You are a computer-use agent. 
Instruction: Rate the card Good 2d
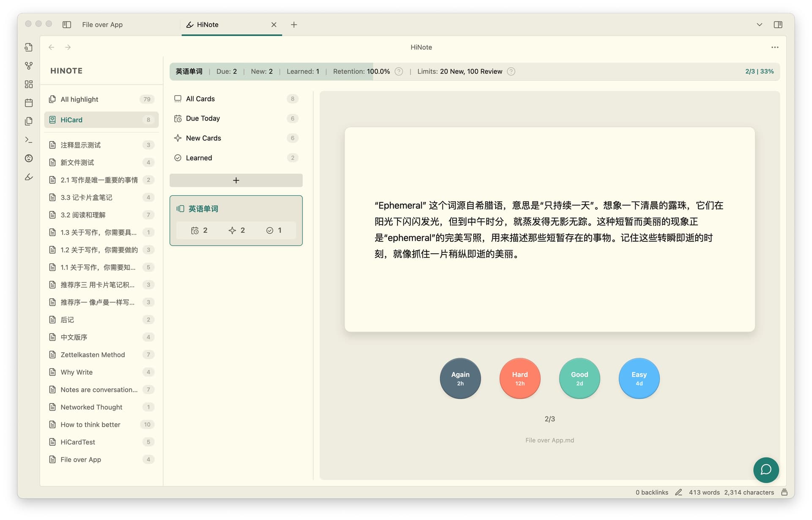[579, 378]
